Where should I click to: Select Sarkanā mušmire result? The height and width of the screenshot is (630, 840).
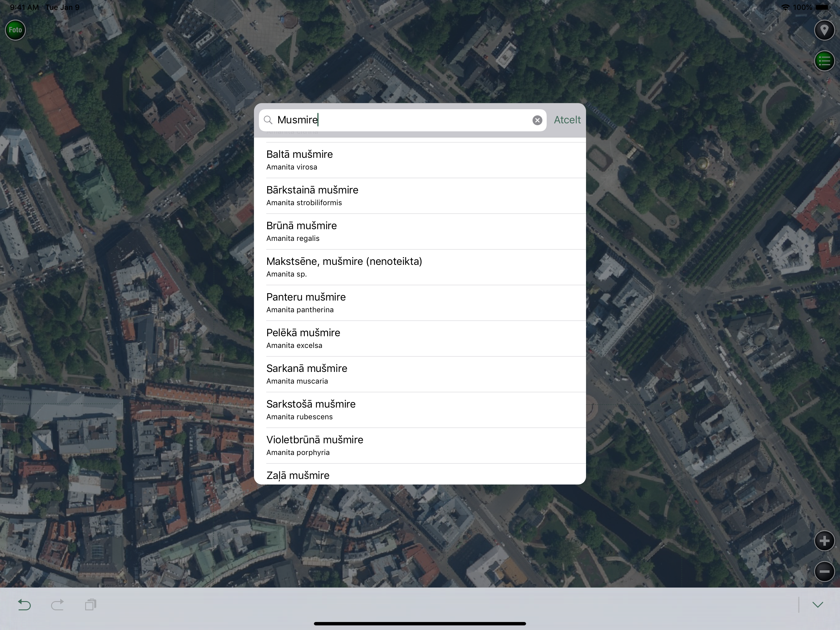point(420,374)
